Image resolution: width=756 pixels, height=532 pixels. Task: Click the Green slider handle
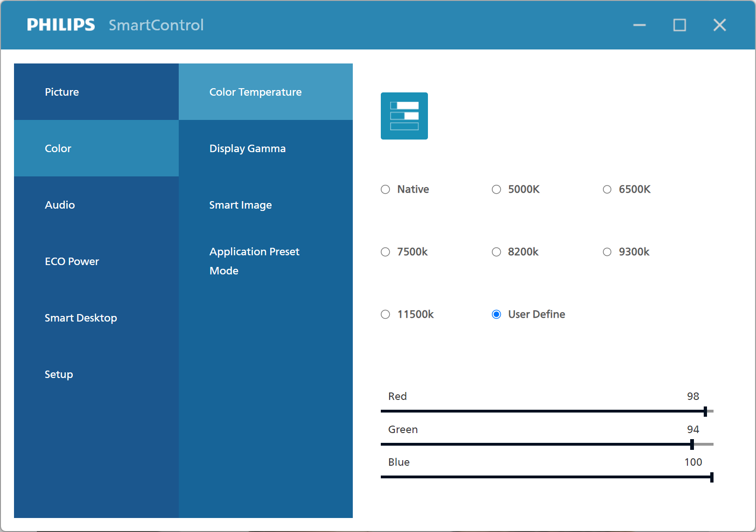pyautogui.click(x=692, y=444)
